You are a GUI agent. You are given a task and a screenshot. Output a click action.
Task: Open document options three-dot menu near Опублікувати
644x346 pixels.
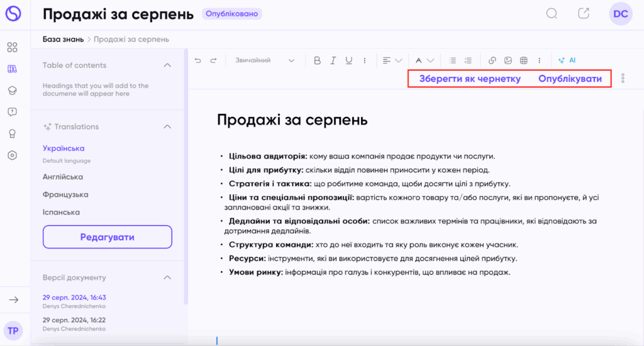[x=623, y=79]
